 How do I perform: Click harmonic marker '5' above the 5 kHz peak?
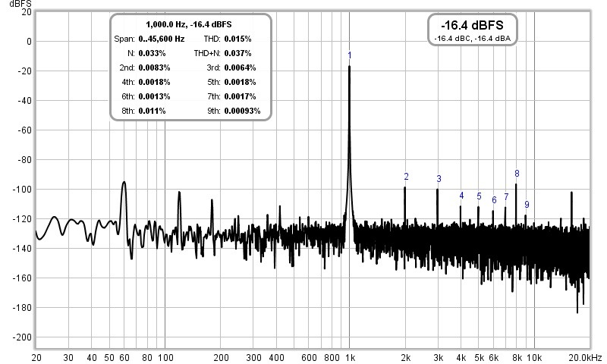(x=479, y=196)
